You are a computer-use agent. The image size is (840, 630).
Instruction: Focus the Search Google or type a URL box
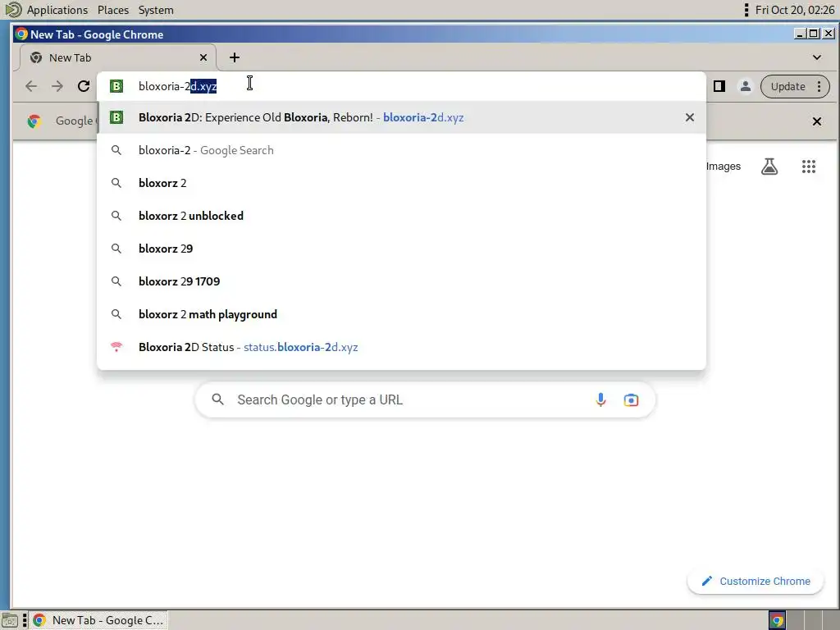425,399
